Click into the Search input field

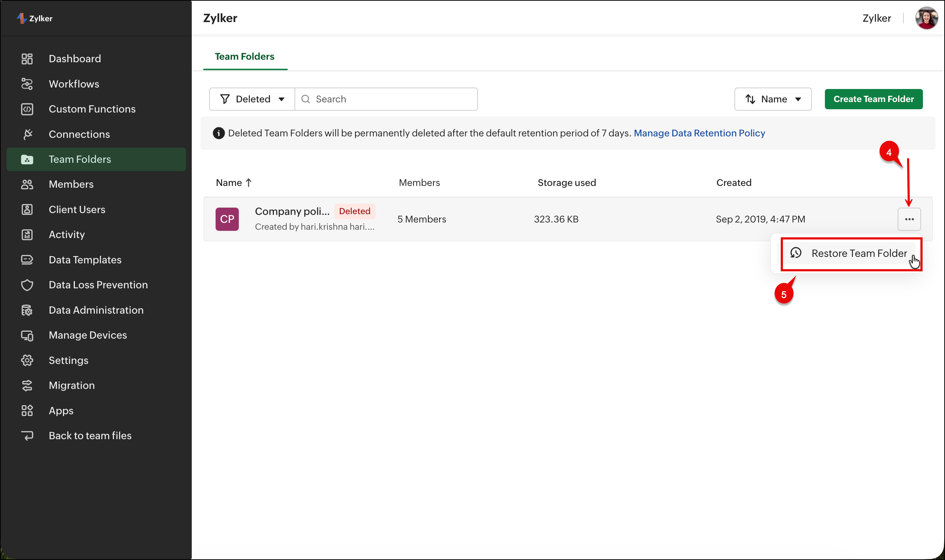tap(393, 99)
